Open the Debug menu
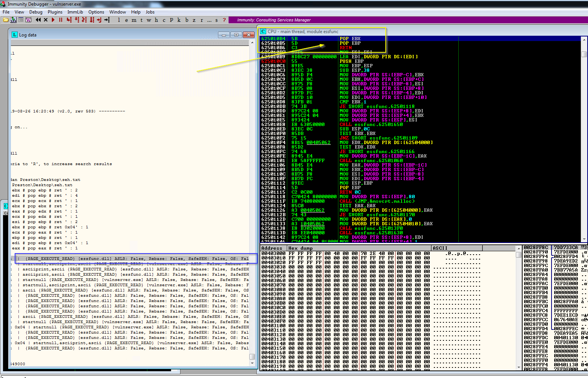Image resolution: width=588 pixels, height=378 pixels. (36, 12)
